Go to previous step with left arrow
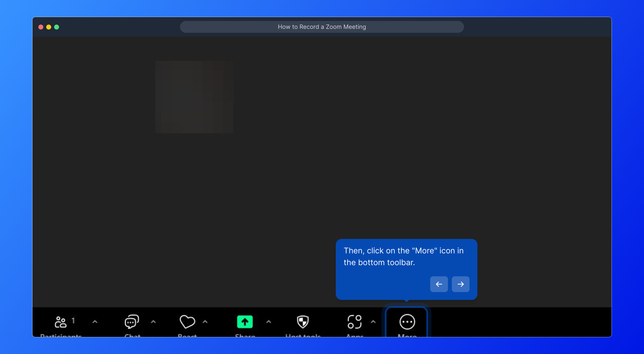This screenshot has width=644, height=354. click(439, 284)
